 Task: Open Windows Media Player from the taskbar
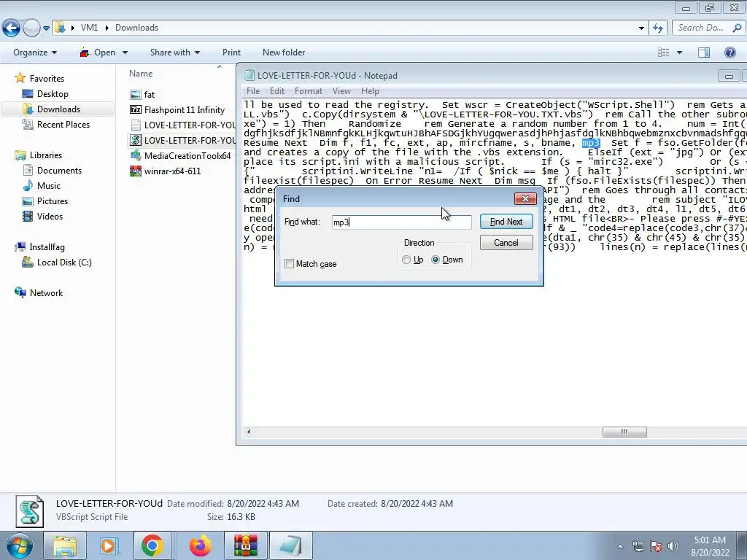108,545
